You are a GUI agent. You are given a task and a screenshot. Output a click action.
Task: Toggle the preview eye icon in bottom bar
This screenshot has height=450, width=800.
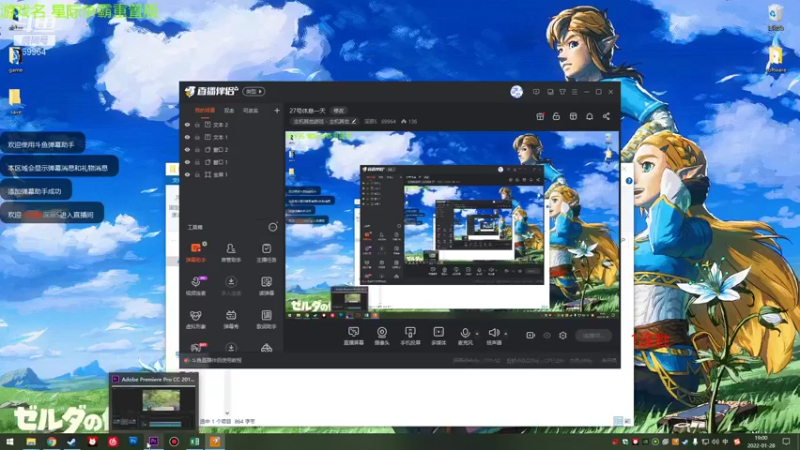pyautogui.click(x=546, y=335)
